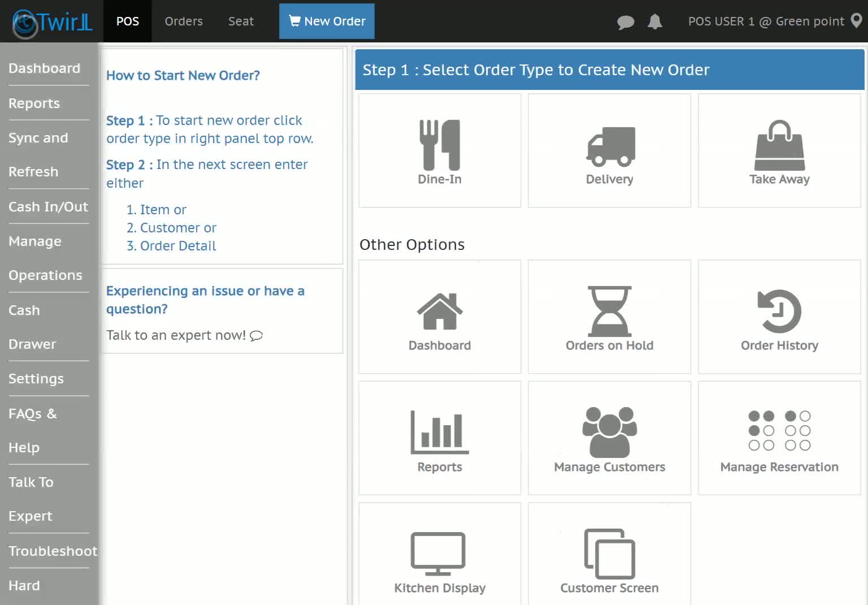Image resolution: width=868 pixels, height=605 pixels.
Task: Open Cash Drawer in sidebar
Action: point(32,327)
